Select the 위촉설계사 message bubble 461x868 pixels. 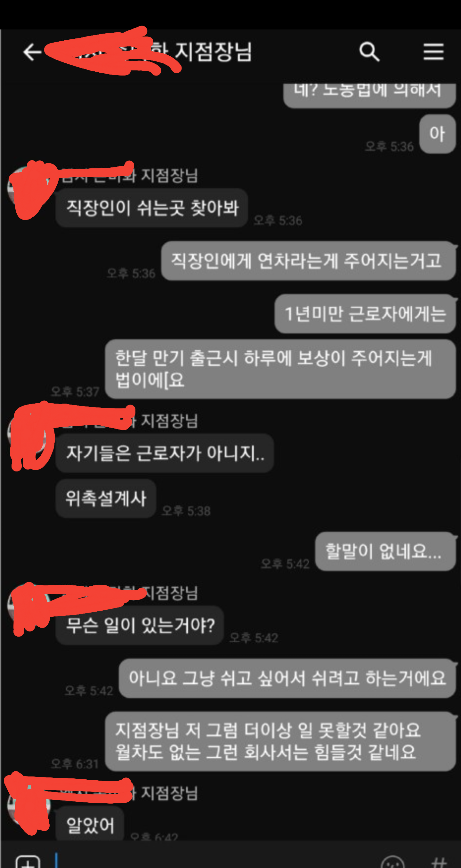pyautogui.click(x=106, y=498)
